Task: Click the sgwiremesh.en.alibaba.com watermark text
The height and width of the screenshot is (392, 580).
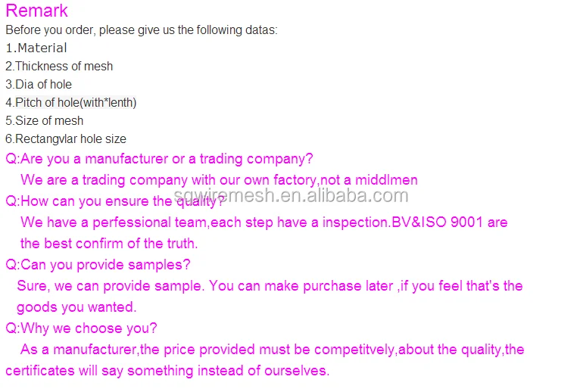Action: 292,196
